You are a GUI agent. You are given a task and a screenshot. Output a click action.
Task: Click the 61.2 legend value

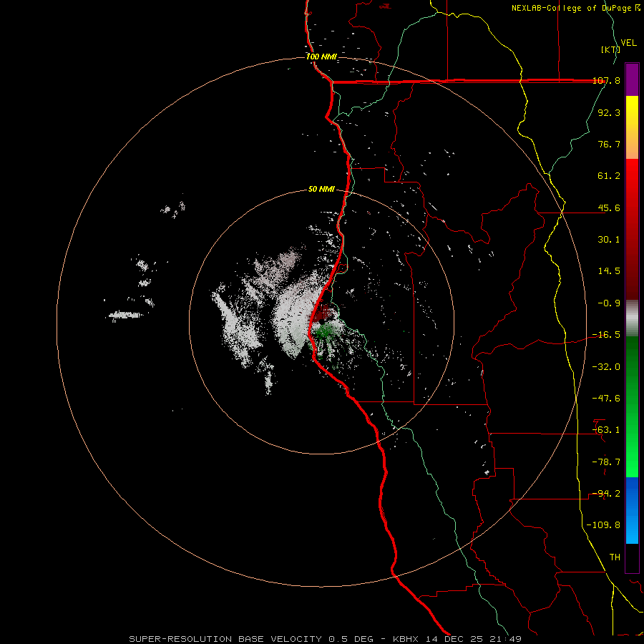coord(609,176)
